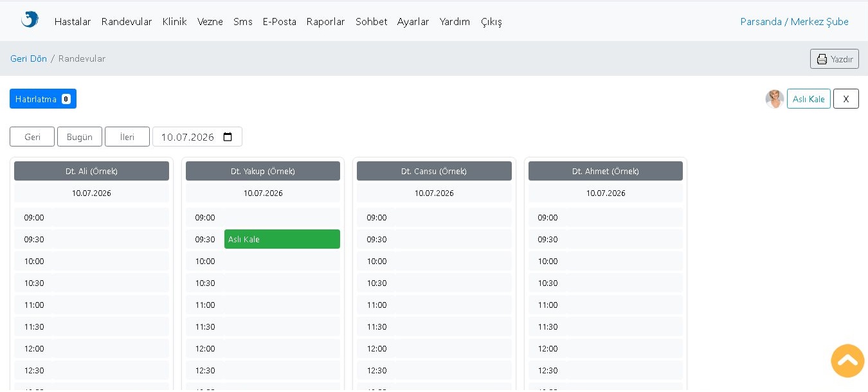Open the Sohbet menu

372,22
